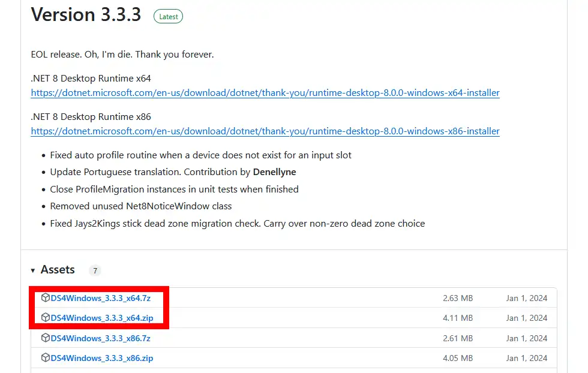Collapse the Assets section triangle
This screenshot has height=373, width=588.
pyautogui.click(x=33, y=270)
